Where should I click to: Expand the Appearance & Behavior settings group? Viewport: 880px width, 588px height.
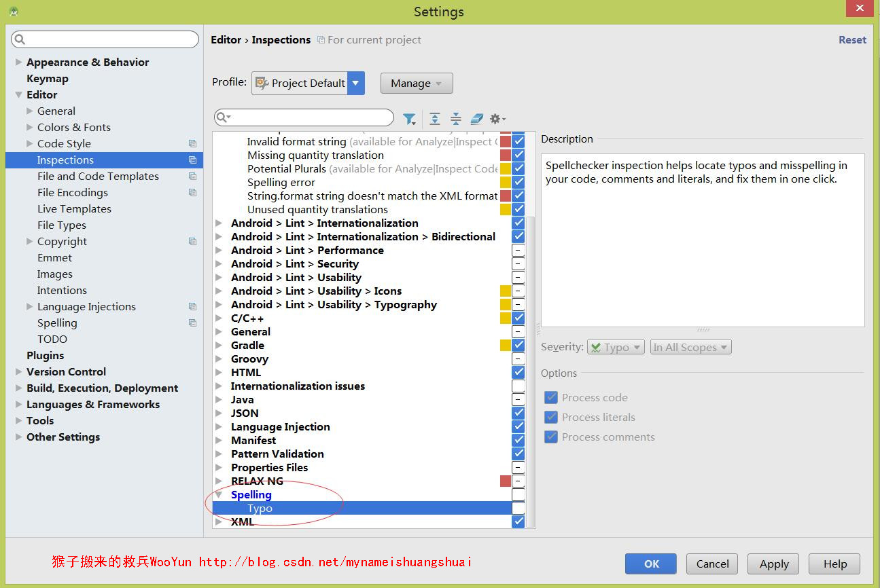18,62
